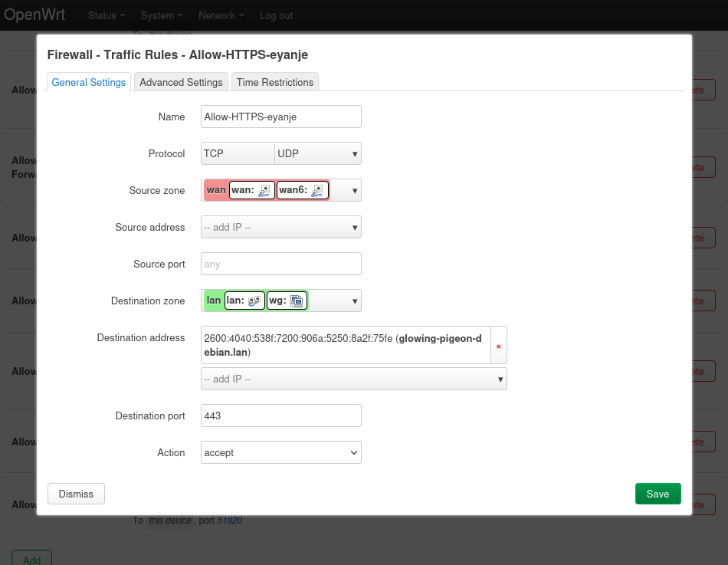Click the wan6 interface icon in Source zone
728x565 pixels.
pyautogui.click(x=317, y=190)
